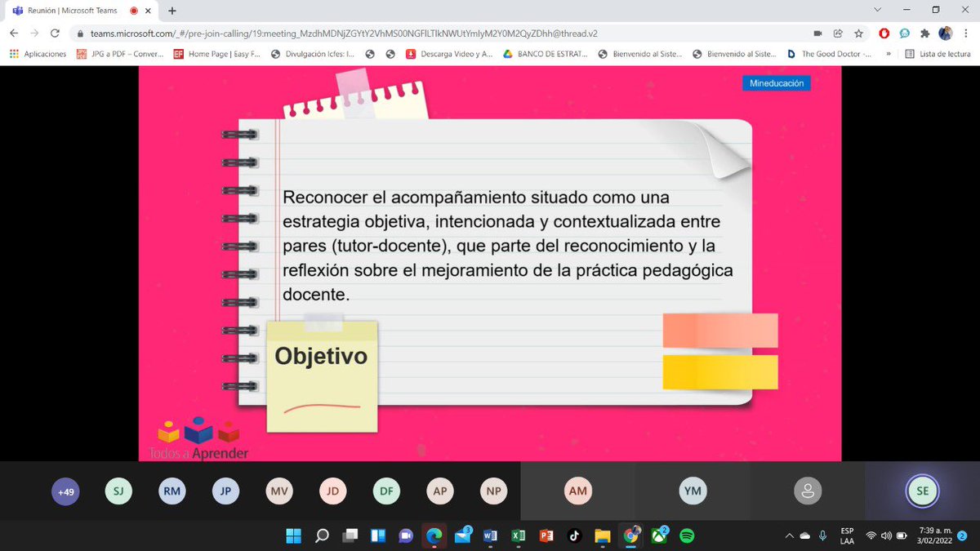Select participant DF avatar

[386, 491]
